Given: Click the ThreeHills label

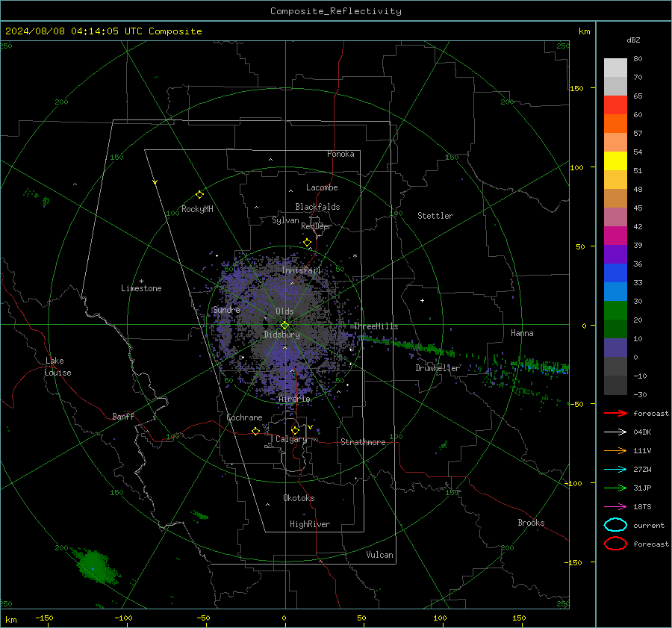Looking at the screenshot, I should (376, 326).
